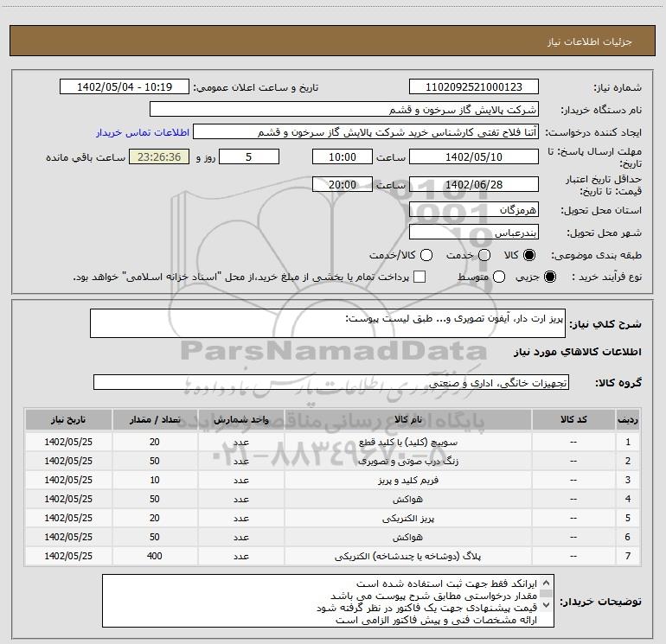Click the buyer note ایرانکد فقط جهت ثبت استفاده شده است
The height and width of the screenshot is (644, 666).
point(446,583)
